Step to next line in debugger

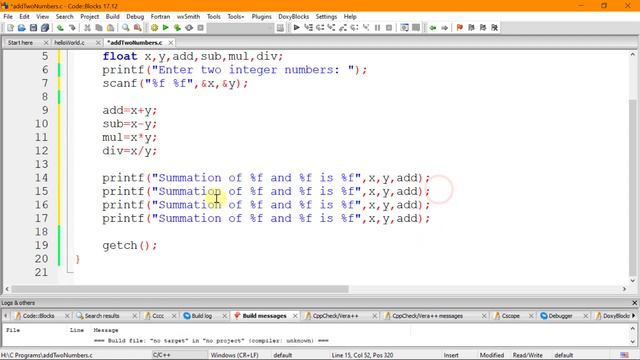320,28
